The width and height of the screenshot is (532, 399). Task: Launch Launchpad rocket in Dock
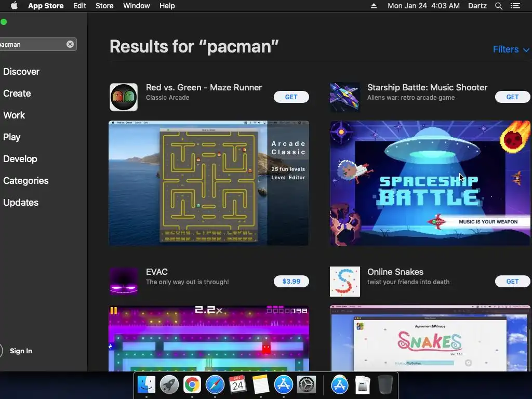click(169, 385)
